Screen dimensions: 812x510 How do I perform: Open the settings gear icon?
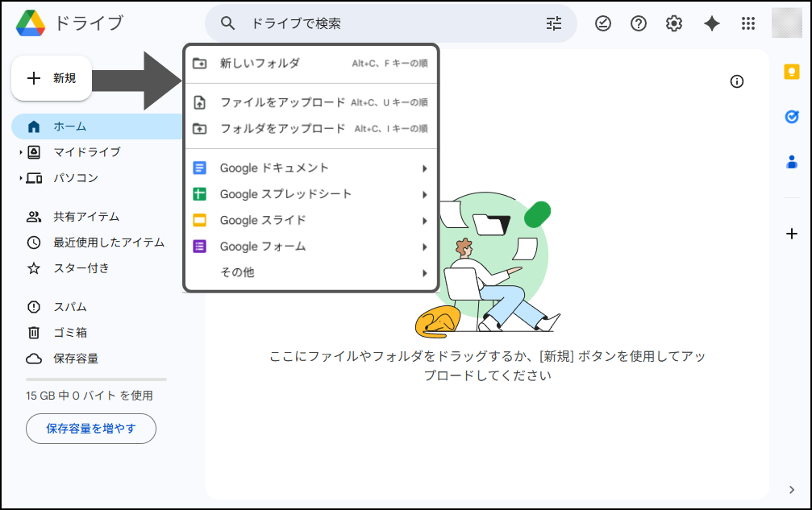click(674, 23)
